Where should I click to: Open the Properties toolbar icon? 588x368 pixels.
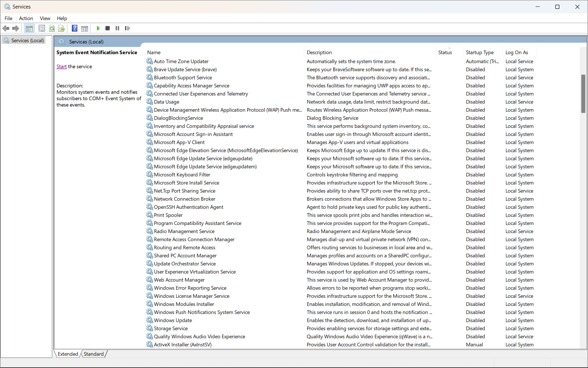(42, 28)
